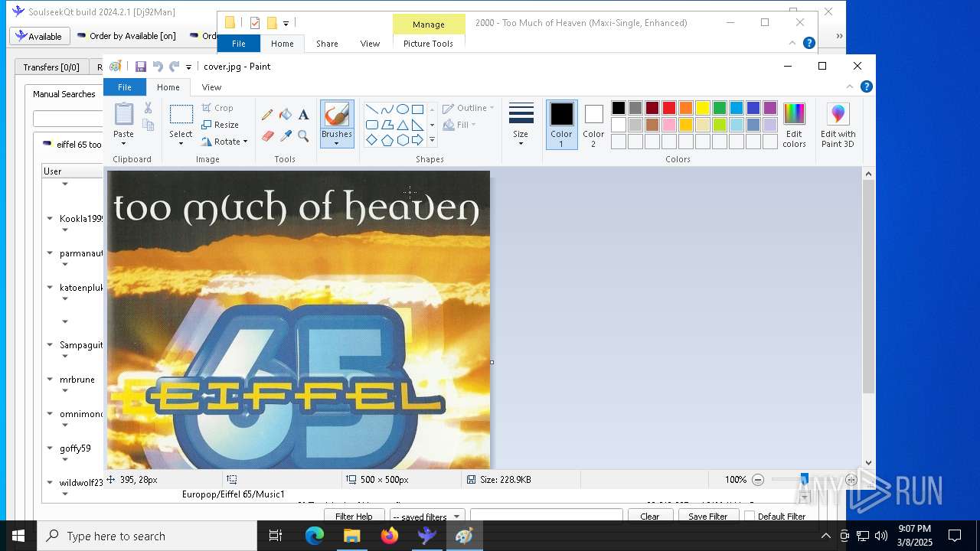Click the Paste clipboard icon

coord(123,114)
